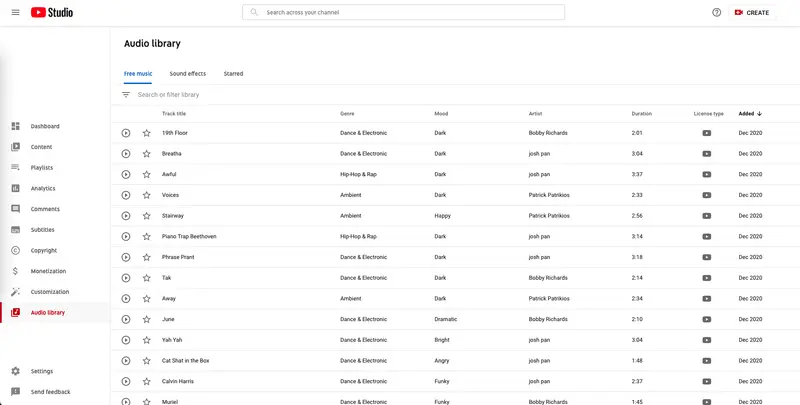Open Settings gear in sidebar
The height and width of the screenshot is (405, 800).
15,371
